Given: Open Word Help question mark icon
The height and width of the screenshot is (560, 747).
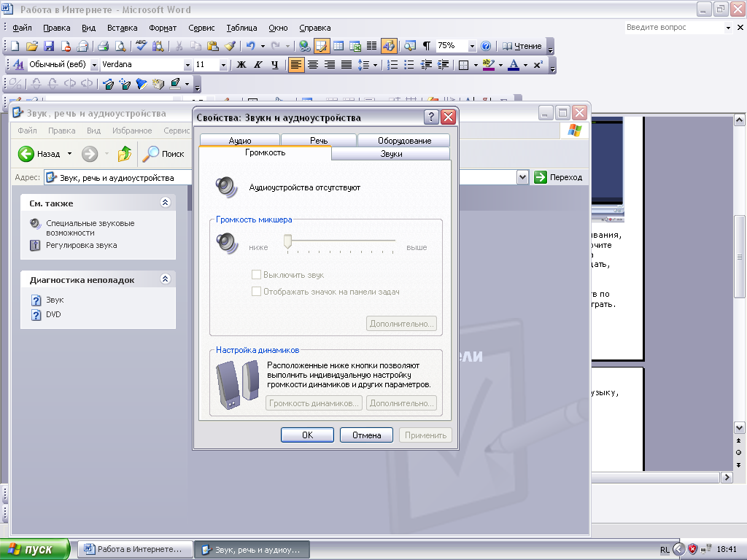Looking at the screenshot, I should 485,46.
